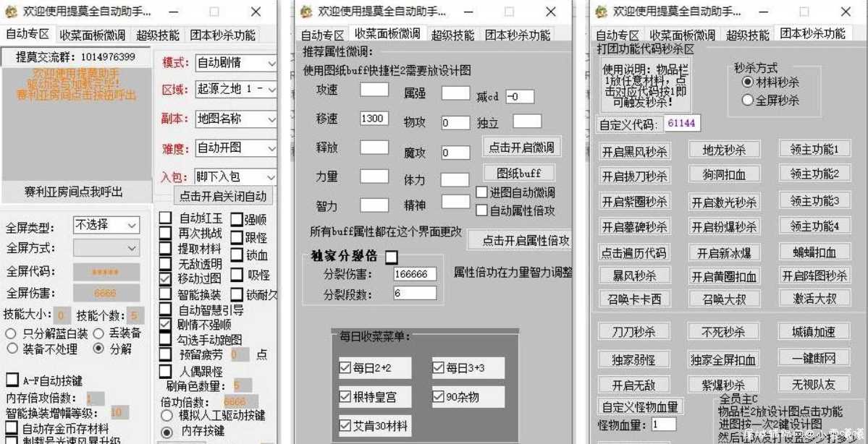Click the 点击开启属性倍攻 button

(521, 241)
